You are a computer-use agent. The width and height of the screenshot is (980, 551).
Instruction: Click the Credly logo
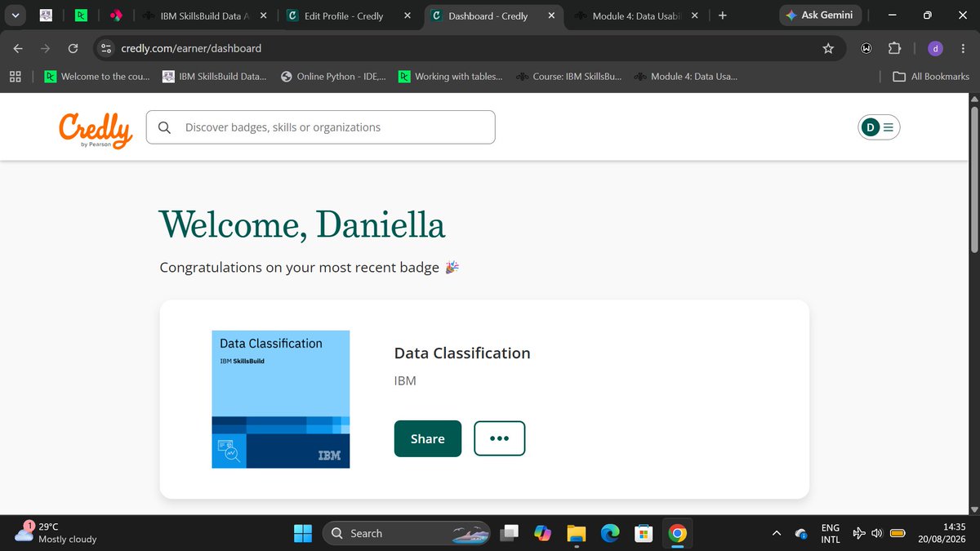pyautogui.click(x=96, y=131)
